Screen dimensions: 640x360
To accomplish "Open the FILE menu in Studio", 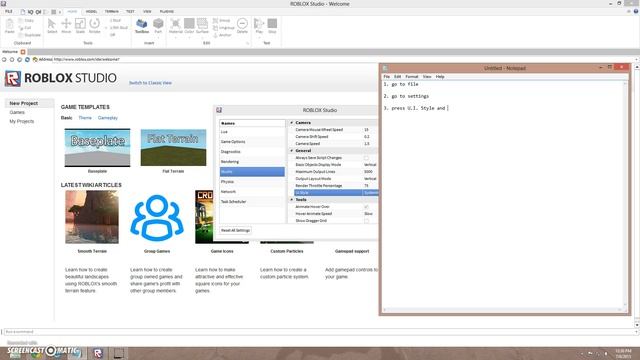I will click(x=9, y=12).
